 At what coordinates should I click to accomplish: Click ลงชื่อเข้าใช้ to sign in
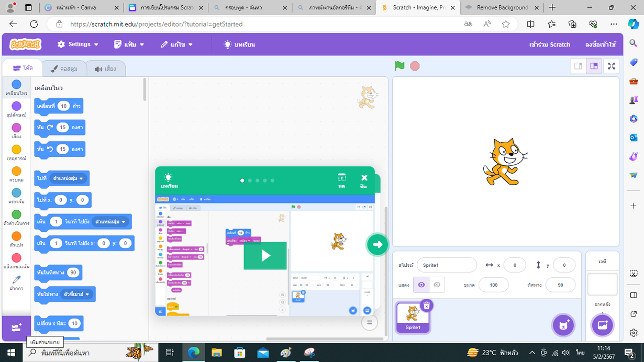[601, 44]
